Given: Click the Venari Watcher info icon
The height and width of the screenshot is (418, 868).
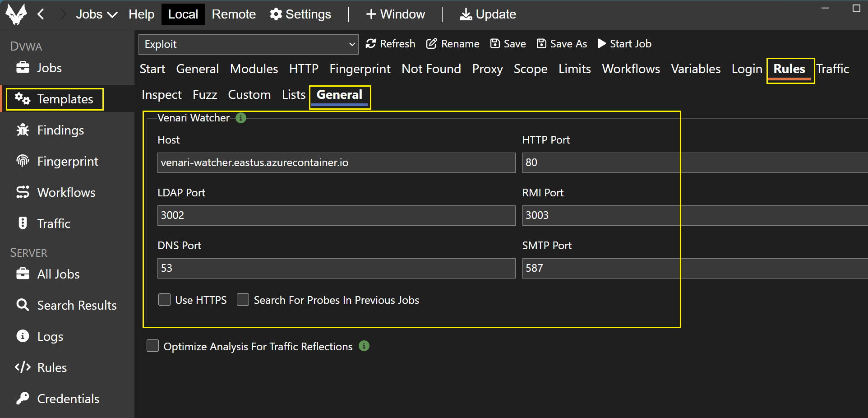Looking at the screenshot, I should (241, 118).
